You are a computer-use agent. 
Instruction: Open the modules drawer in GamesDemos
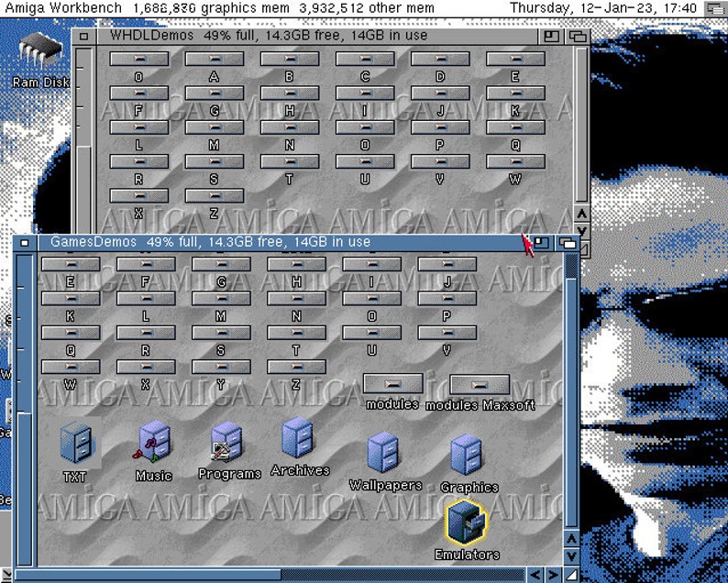coord(392,383)
